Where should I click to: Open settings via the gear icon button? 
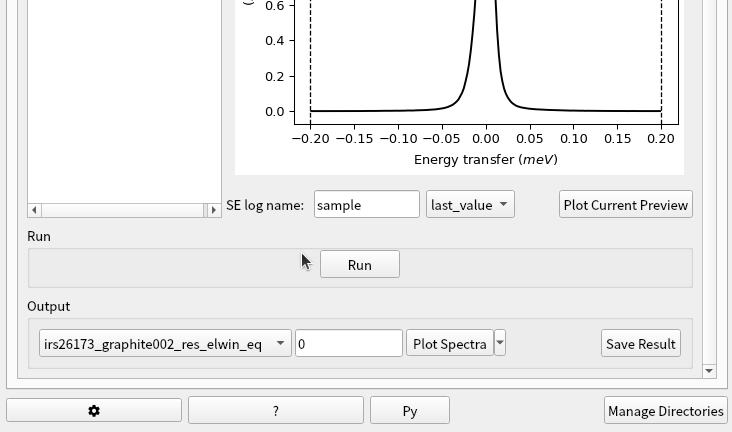94,411
